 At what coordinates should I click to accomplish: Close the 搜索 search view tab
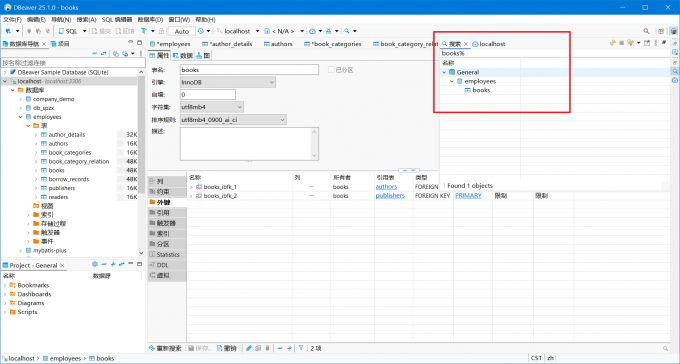(x=466, y=44)
